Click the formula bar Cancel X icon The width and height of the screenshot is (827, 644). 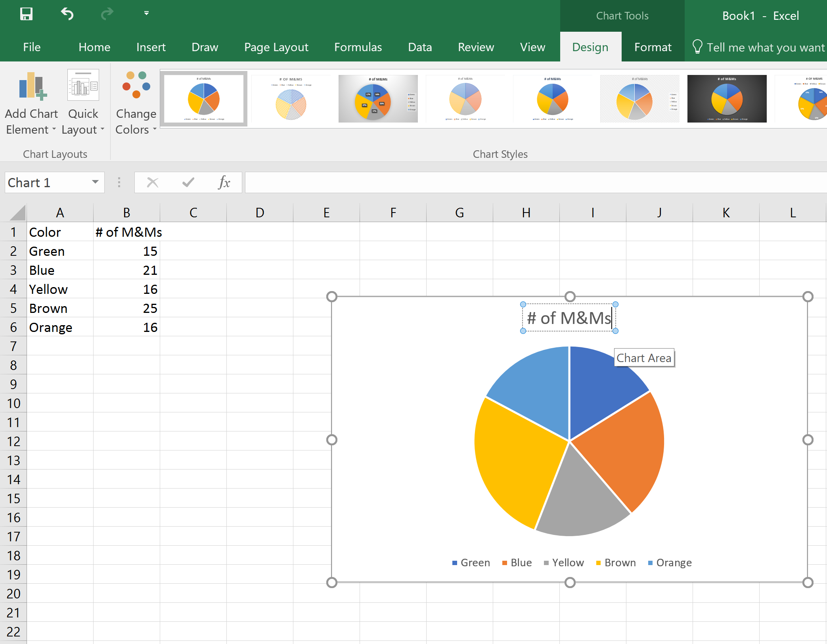click(x=153, y=182)
